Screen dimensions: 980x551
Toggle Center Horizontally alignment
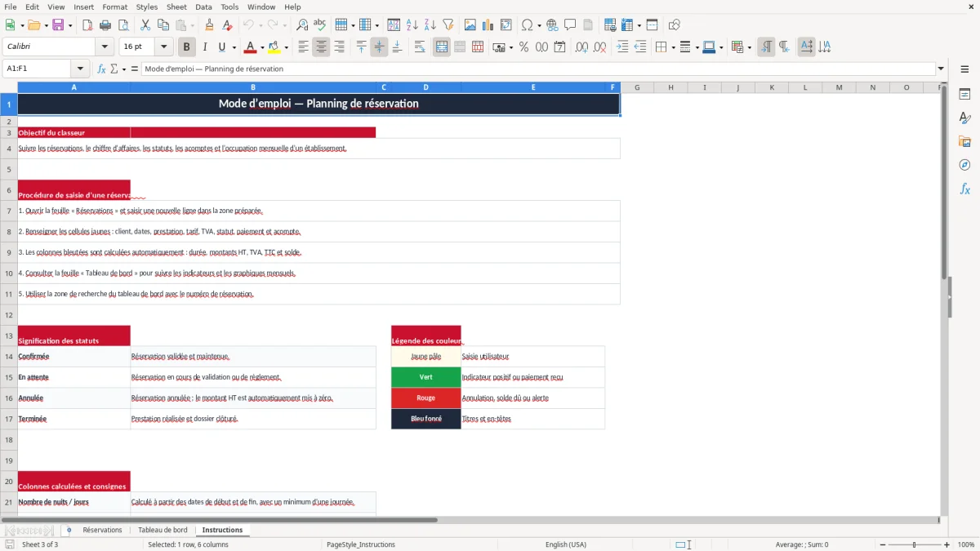coord(321,47)
